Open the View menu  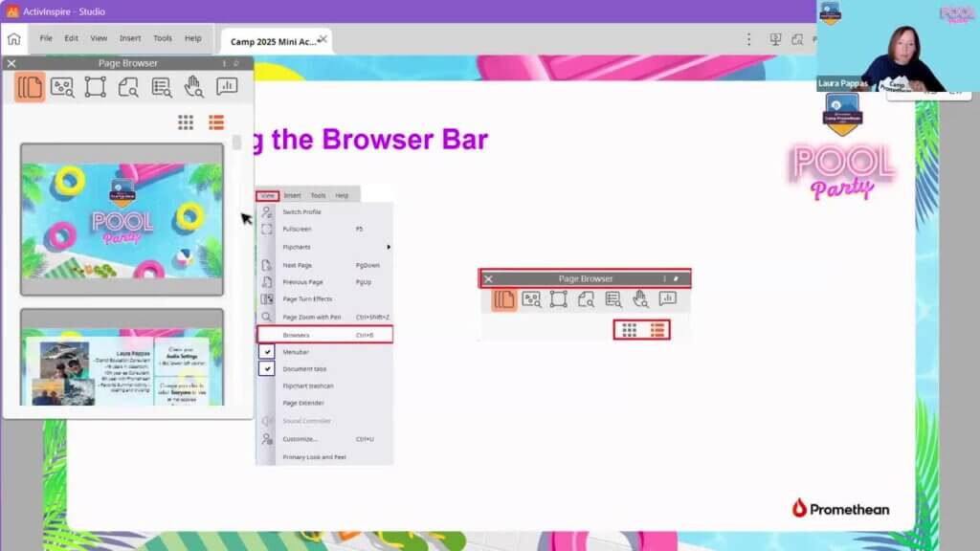(x=99, y=38)
